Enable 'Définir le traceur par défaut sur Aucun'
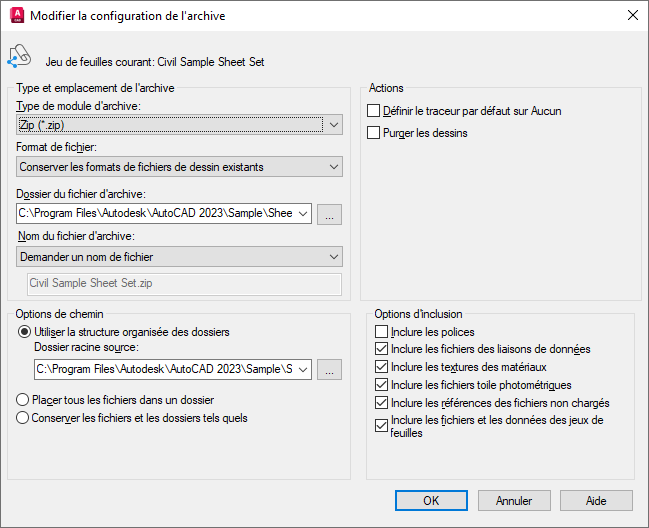The width and height of the screenshot is (649, 528). point(374,111)
